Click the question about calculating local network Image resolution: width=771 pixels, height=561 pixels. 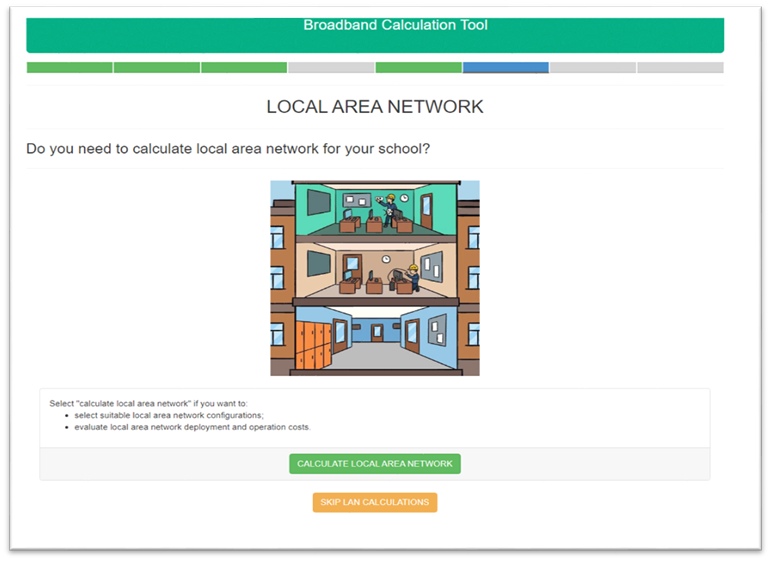[x=228, y=149]
